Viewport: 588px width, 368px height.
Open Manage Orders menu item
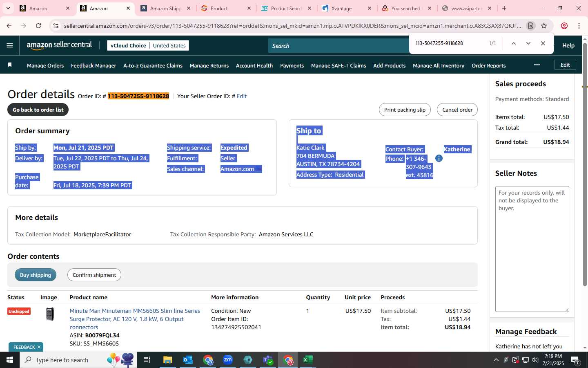point(45,65)
